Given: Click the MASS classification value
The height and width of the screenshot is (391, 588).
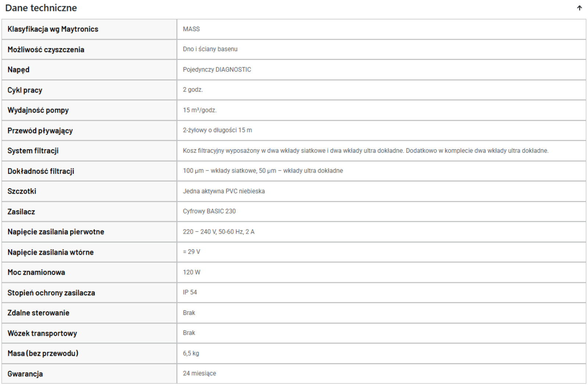Looking at the screenshot, I should (191, 29).
